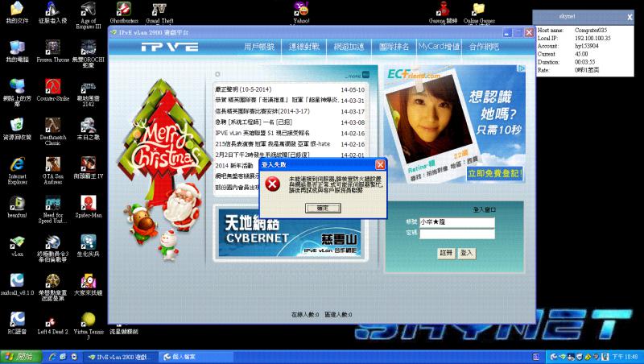This screenshot has height=364, width=644.
Task: Launch Counter-Strike shortcut
Action: point(52,90)
